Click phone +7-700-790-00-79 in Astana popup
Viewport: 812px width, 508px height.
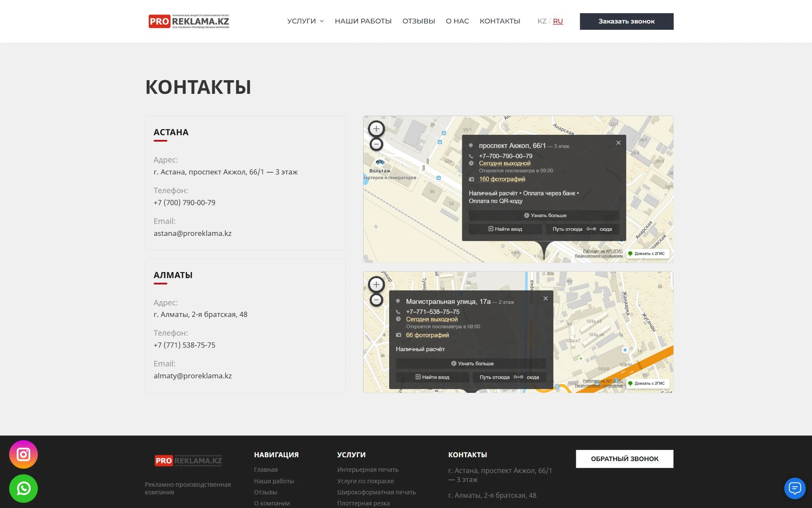click(506, 156)
